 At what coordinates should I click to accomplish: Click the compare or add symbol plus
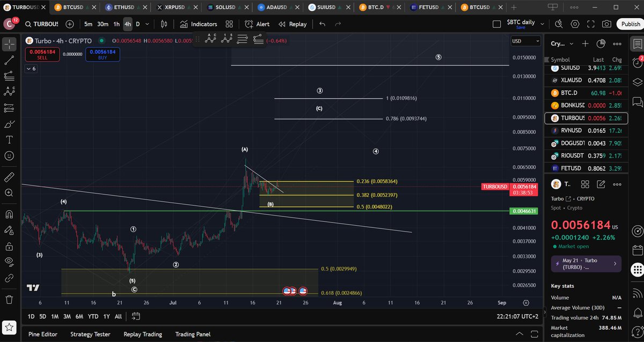click(x=70, y=24)
